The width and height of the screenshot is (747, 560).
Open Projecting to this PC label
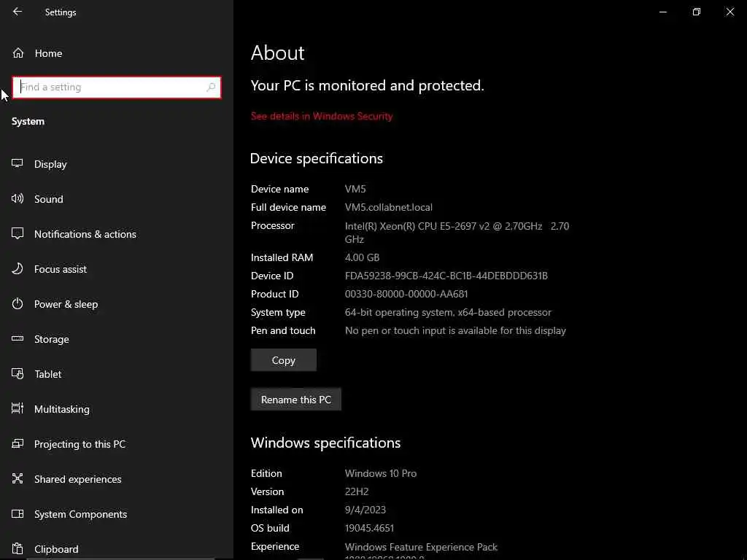[x=80, y=444]
